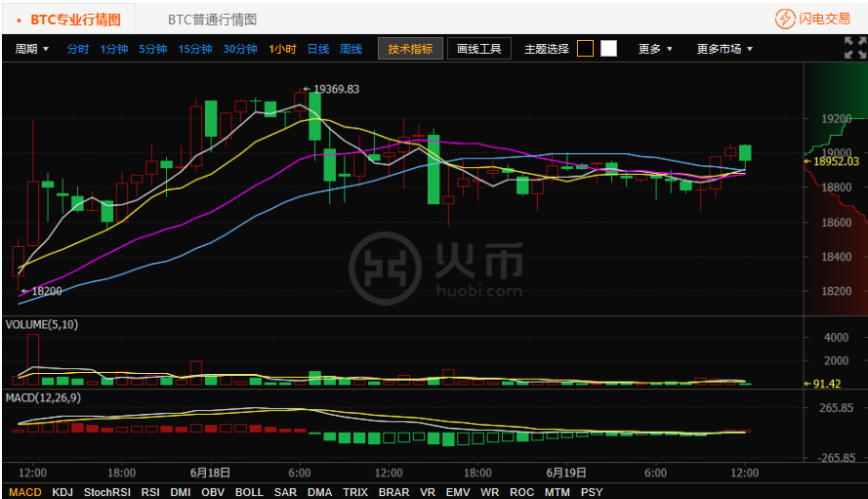Image resolution: width=868 pixels, height=499 pixels.
Task: Select the TRIX indicator tab
Action: (x=355, y=492)
